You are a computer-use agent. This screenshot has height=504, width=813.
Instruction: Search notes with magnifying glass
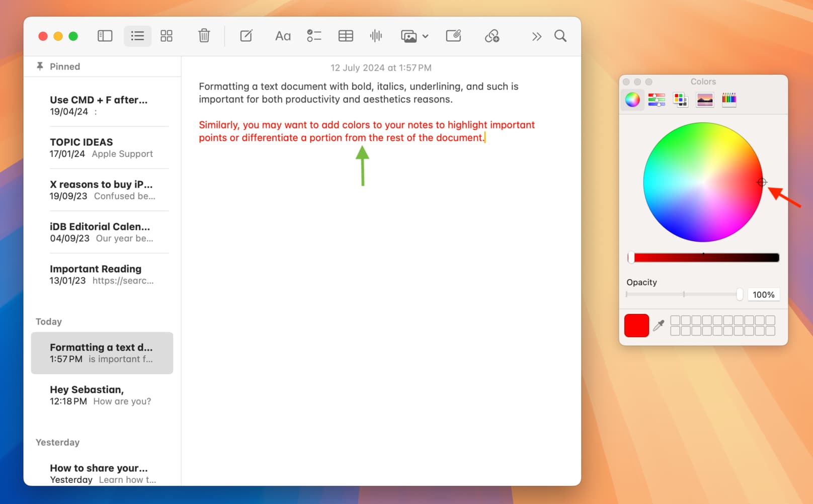click(x=560, y=36)
